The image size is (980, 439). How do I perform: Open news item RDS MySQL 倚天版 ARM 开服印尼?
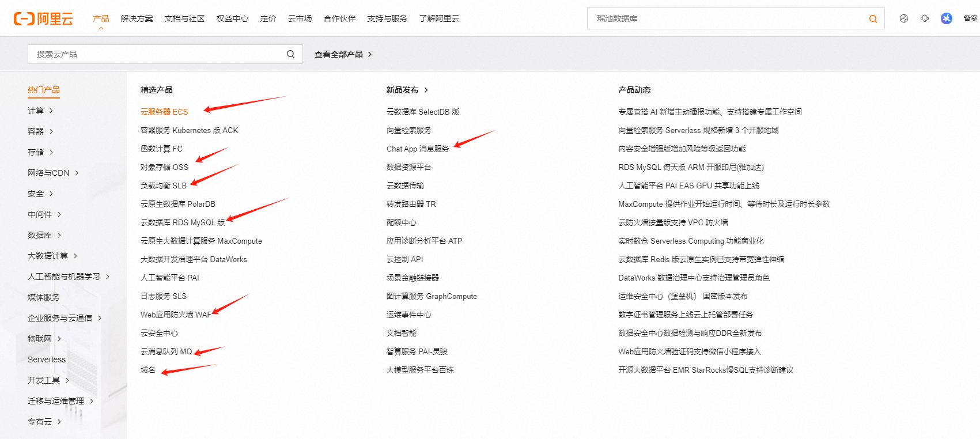click(x=691, y=167)
